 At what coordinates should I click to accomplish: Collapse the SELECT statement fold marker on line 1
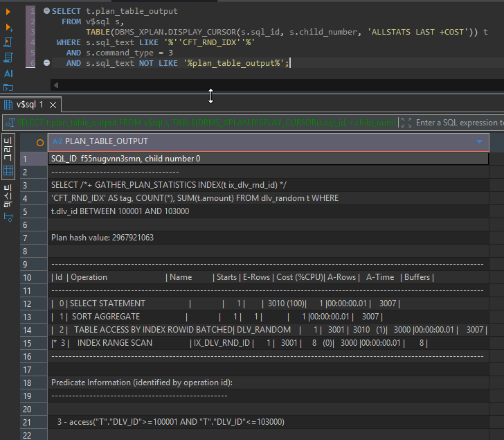pos(46,11)
